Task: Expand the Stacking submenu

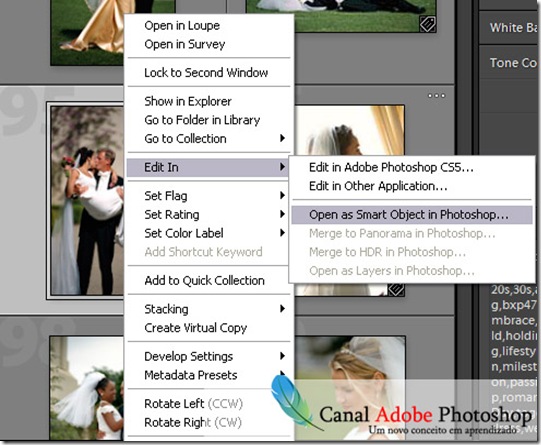Action: (208, 309)
